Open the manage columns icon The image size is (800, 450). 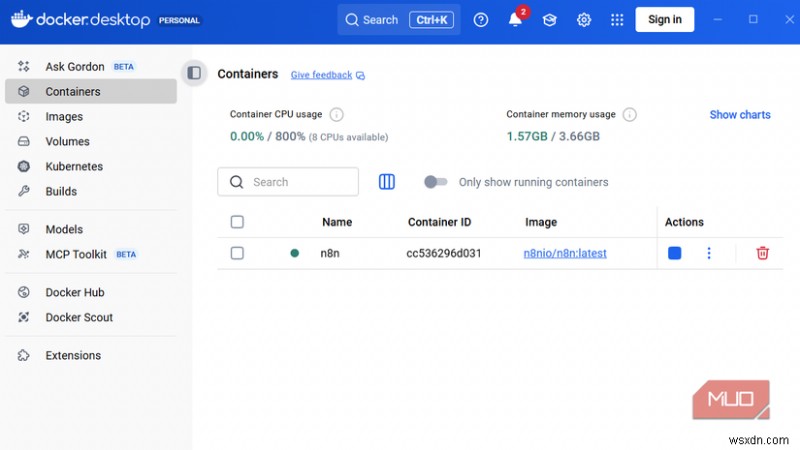tap(387, 182)
